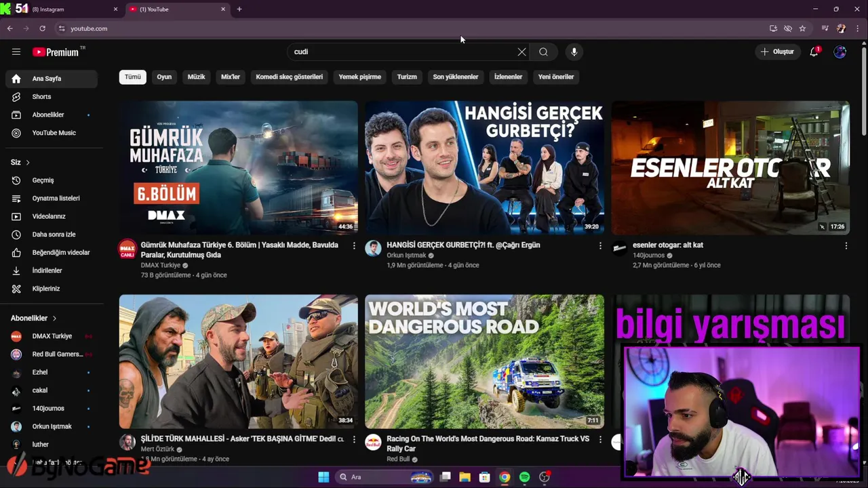Open options menu for Gümrük Muhafaza video
The image size is (868, 488).
[x=354, y=245]
